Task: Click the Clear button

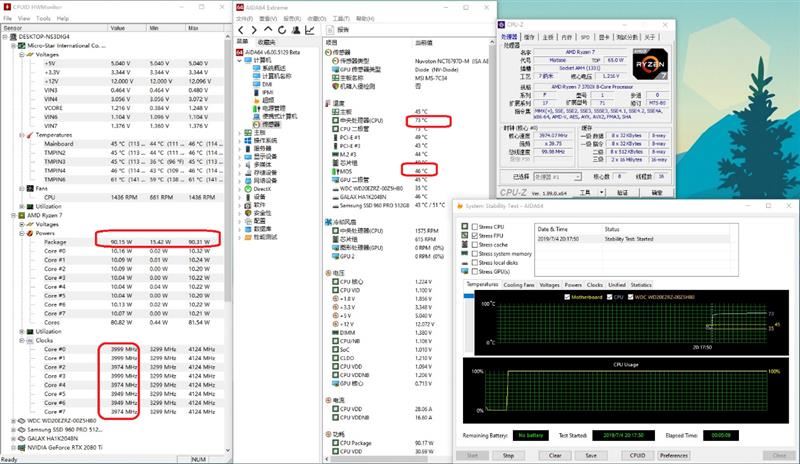Action: point(555,455)
